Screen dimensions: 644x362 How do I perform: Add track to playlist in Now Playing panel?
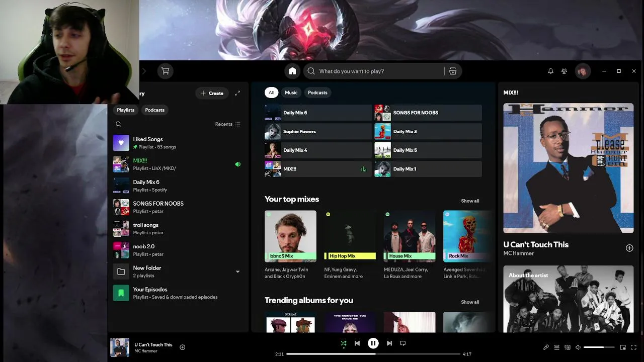point(629,248)
